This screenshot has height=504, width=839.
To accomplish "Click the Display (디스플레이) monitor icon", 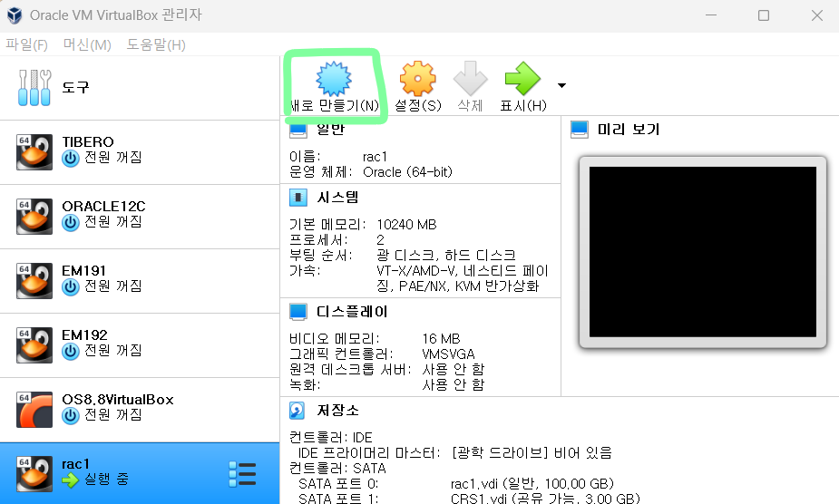I will tap(298, 312).
